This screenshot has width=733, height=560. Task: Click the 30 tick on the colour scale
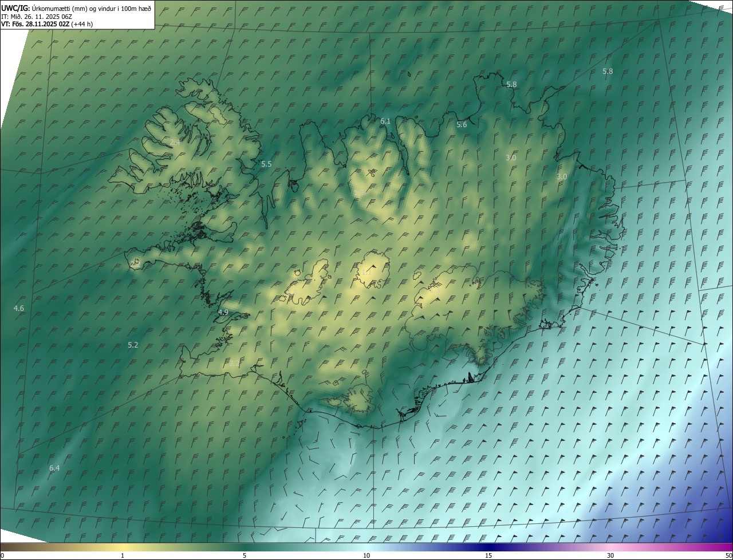tap(610, 556)
